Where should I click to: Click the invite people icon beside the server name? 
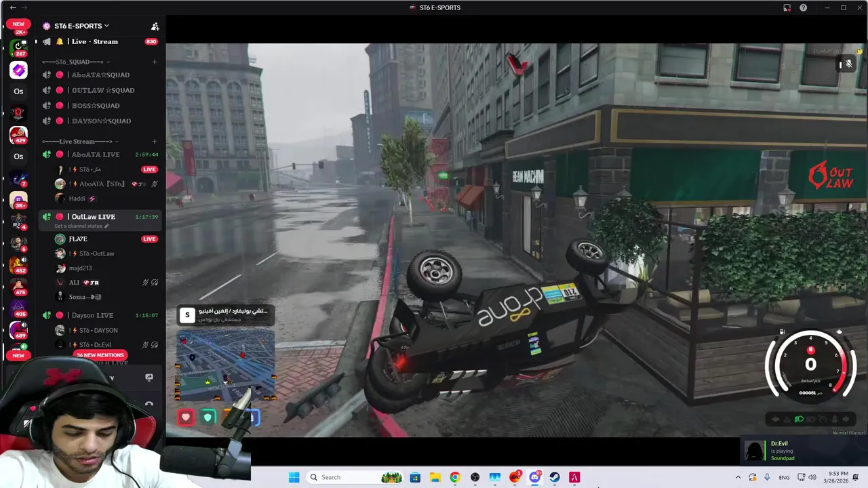pos(155,26)
